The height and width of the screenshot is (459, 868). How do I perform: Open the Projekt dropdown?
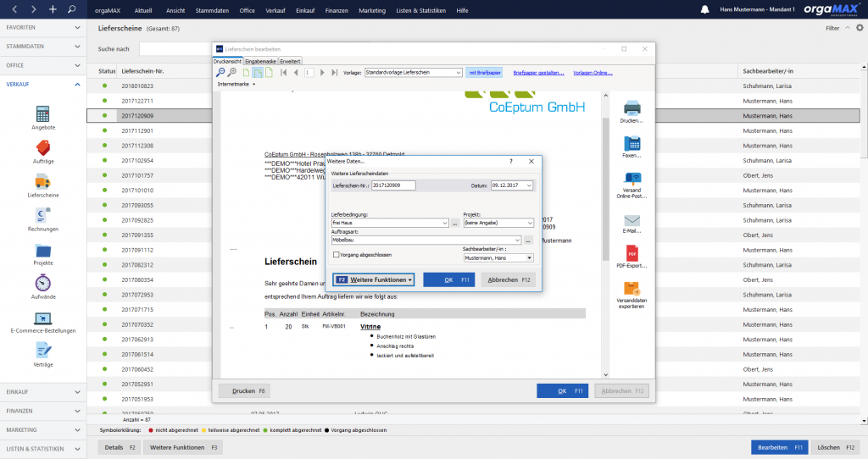[x=530, y=223]
